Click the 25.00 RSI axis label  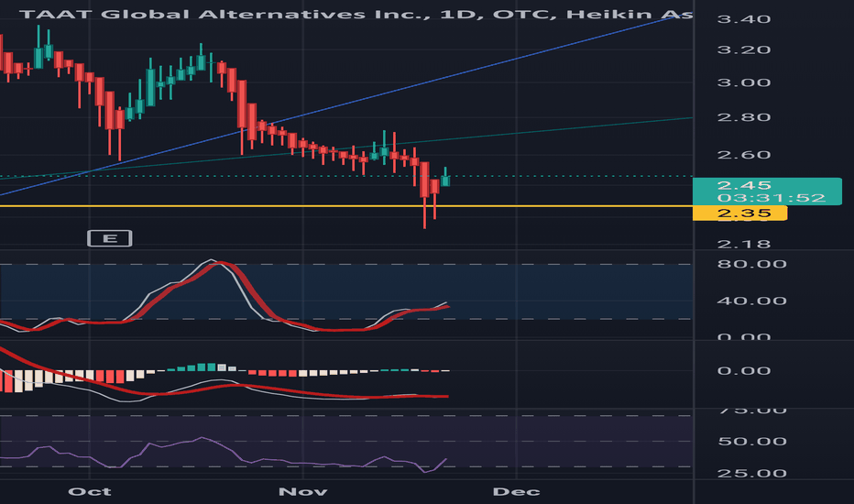point(752,473)
